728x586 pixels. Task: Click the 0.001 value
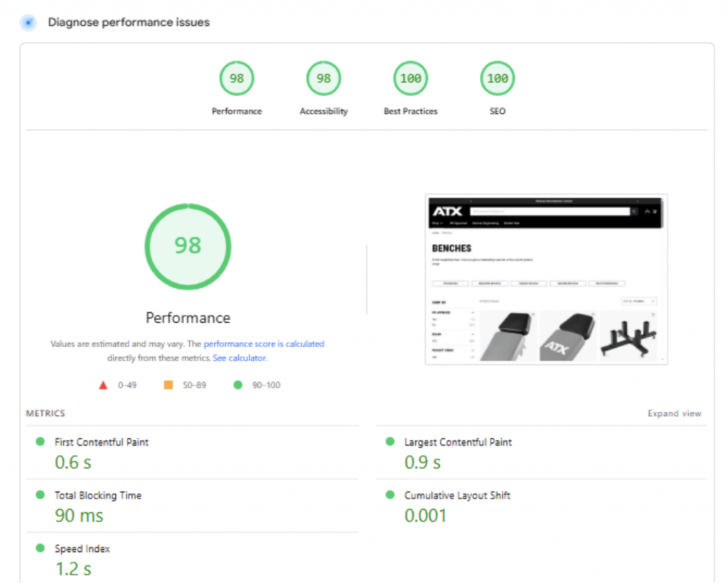(x=425, y=516)
